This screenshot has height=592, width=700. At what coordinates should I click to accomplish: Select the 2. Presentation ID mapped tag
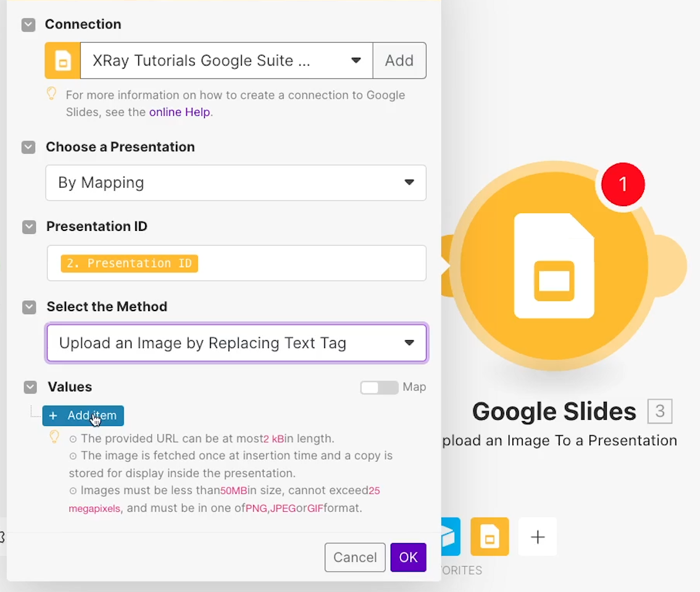(x=130, y=264)
